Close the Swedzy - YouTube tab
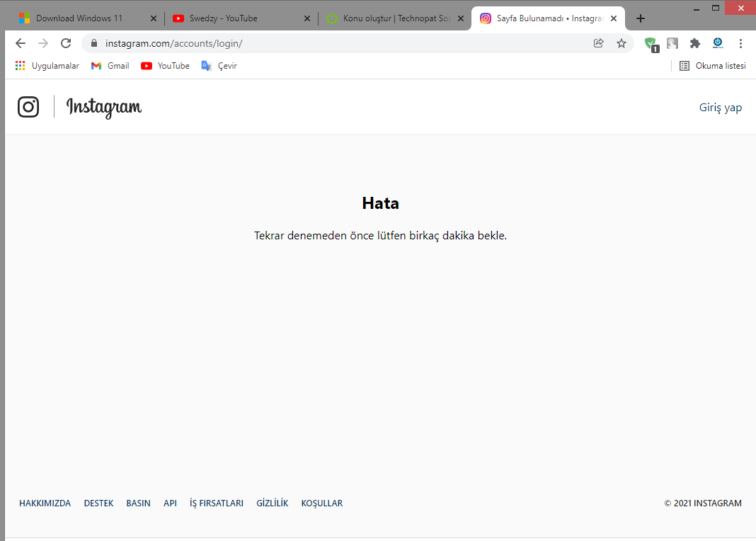 [307, 18]
